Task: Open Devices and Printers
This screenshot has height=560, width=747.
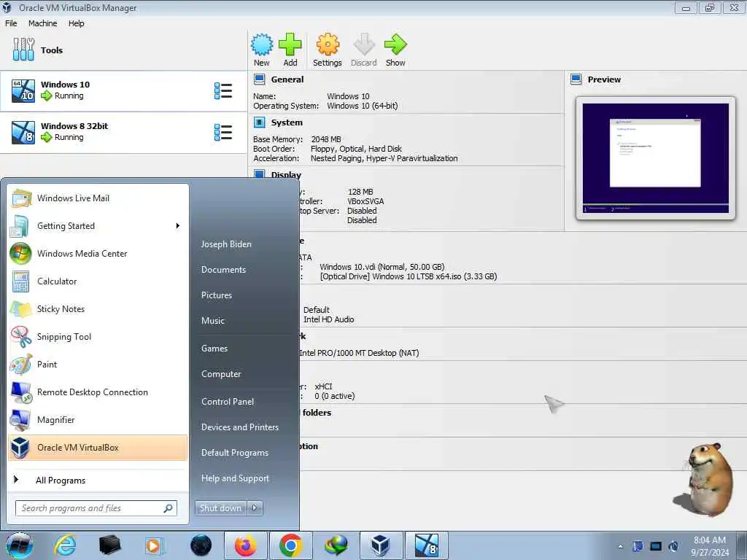Action: click(239, 427)
